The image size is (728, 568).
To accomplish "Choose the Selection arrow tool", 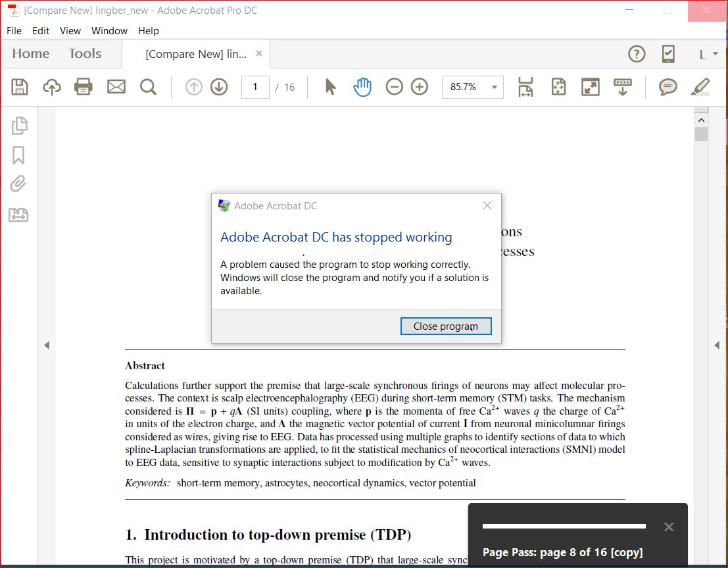I will 330,87.
